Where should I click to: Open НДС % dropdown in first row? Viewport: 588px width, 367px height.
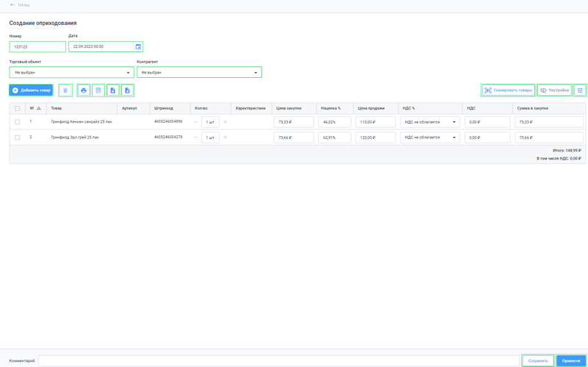click(x=431, y=122)
